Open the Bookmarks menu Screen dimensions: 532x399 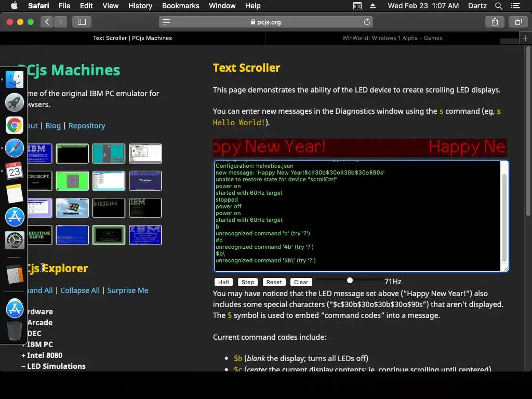(x=180, y=6)
